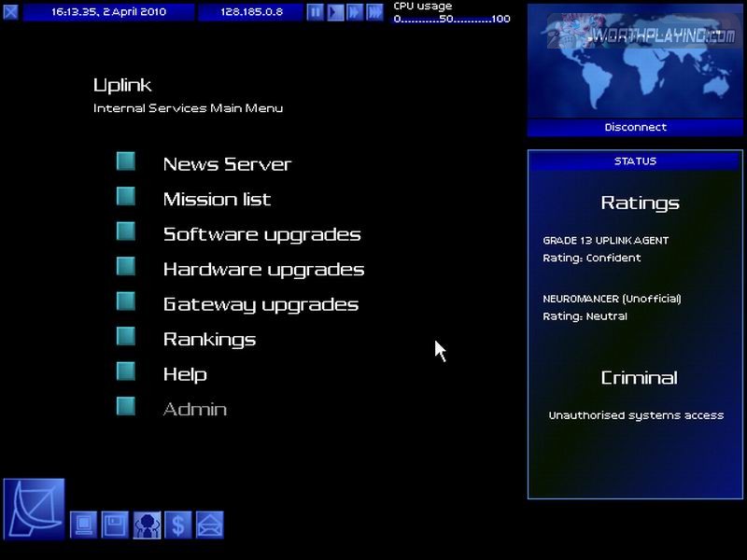The width and height of the screenshot is (747, 560).
Task: Click the world map thumbnail
Action: (x=635, y=61)
